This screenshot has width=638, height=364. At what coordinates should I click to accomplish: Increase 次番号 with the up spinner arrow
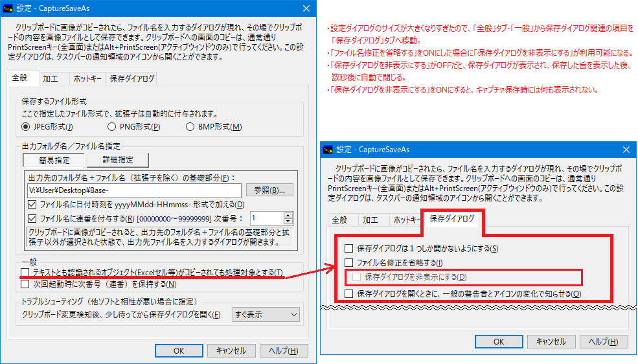288,215
